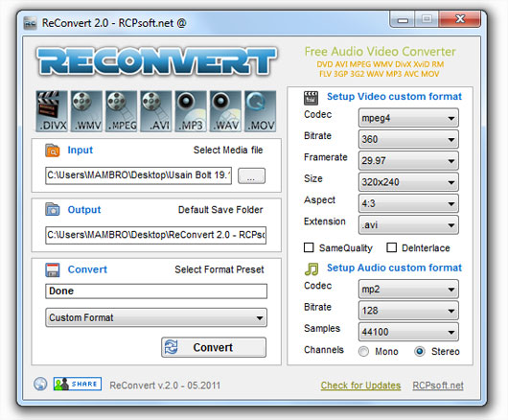Select the Mono channel radio button
Image resolution: width=508 pixels, height=420 pixels.
(x=363, y=351)
